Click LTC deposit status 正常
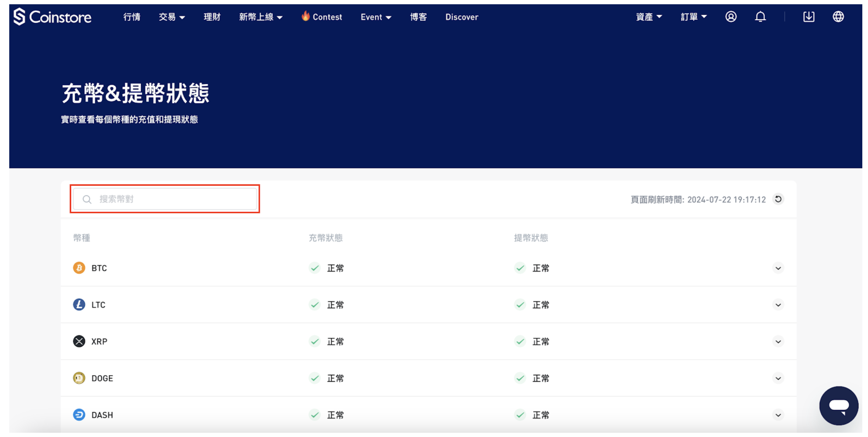 [x=335, y=305]
